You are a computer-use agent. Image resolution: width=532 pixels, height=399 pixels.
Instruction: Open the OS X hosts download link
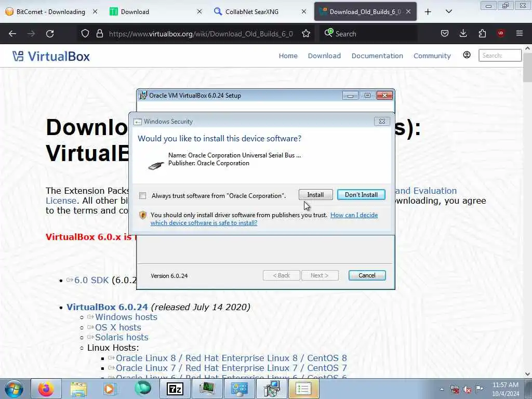pyautogui.click(x=118, y=327)
